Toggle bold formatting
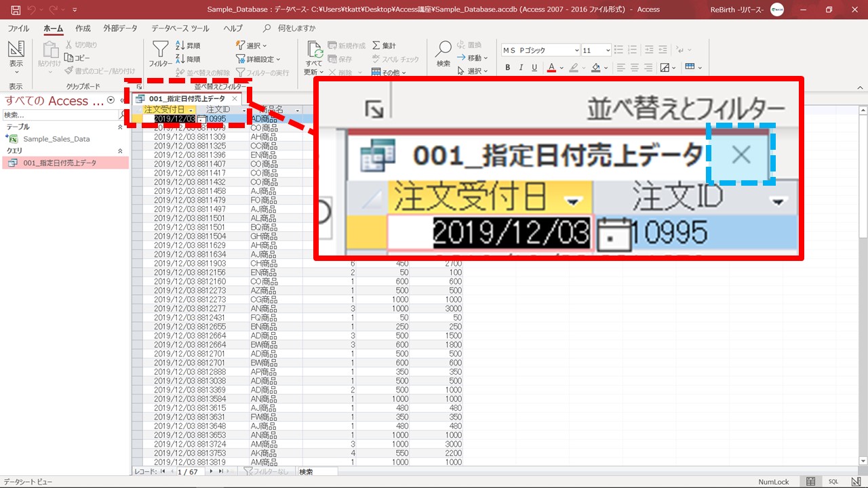Viewport: 868px width, 488px height. point(509,67)
